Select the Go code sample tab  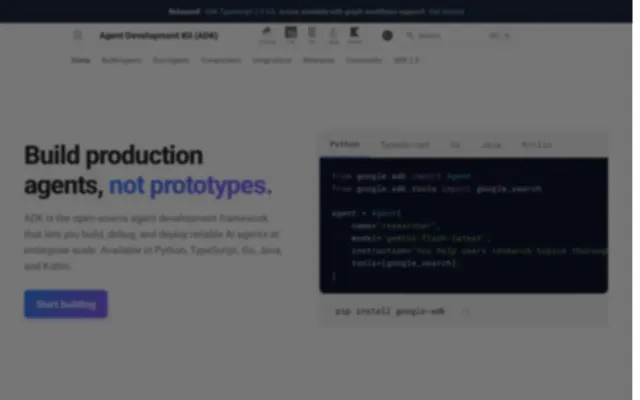coord(455,144)
